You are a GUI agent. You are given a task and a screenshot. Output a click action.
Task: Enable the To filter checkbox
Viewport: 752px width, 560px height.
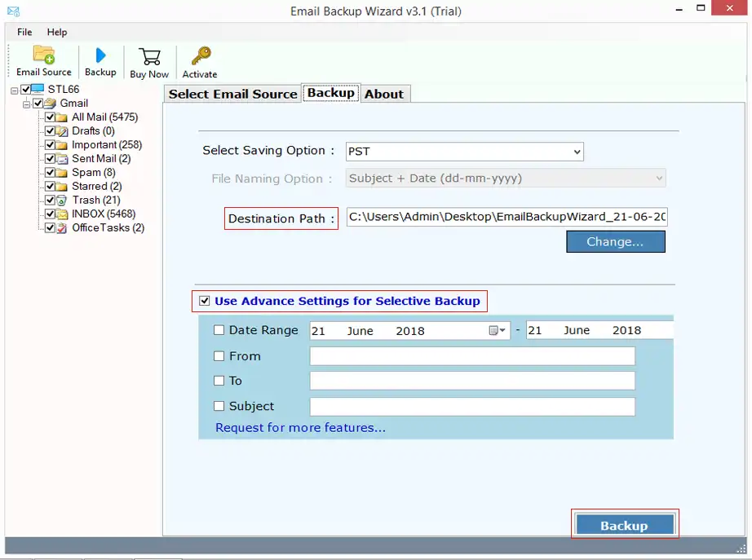pyautogui.click(x=219, y=381)
